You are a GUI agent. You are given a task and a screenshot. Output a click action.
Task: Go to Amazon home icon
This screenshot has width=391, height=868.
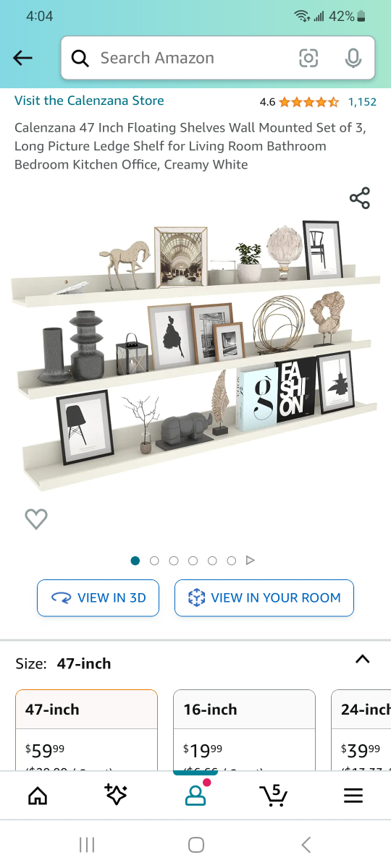[38, 796]
